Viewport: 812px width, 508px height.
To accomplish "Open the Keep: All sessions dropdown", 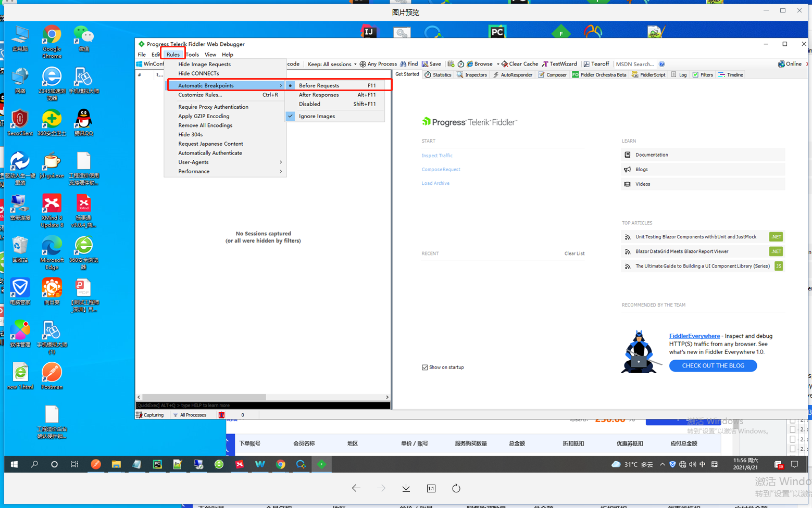I will pos(332,64).
